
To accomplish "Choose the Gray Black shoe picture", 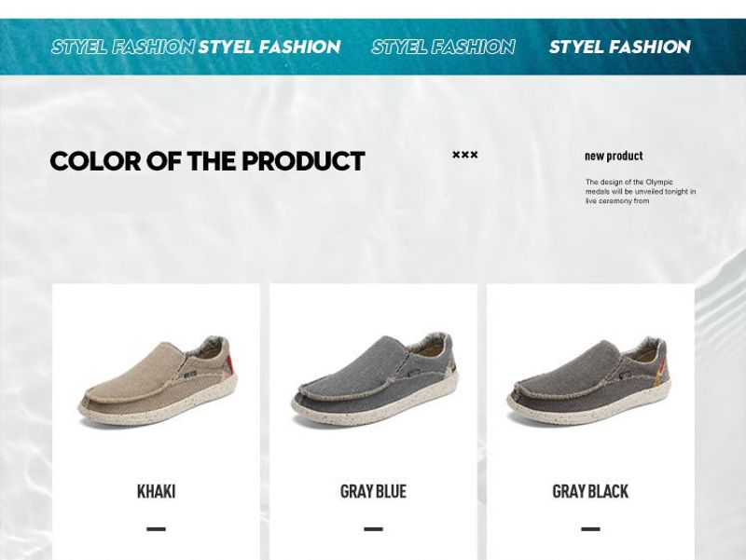I will (589, 381).
